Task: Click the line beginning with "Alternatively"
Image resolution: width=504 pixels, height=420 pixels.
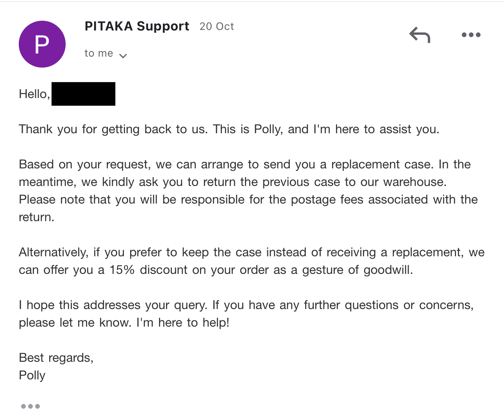Action: point(252,252)
